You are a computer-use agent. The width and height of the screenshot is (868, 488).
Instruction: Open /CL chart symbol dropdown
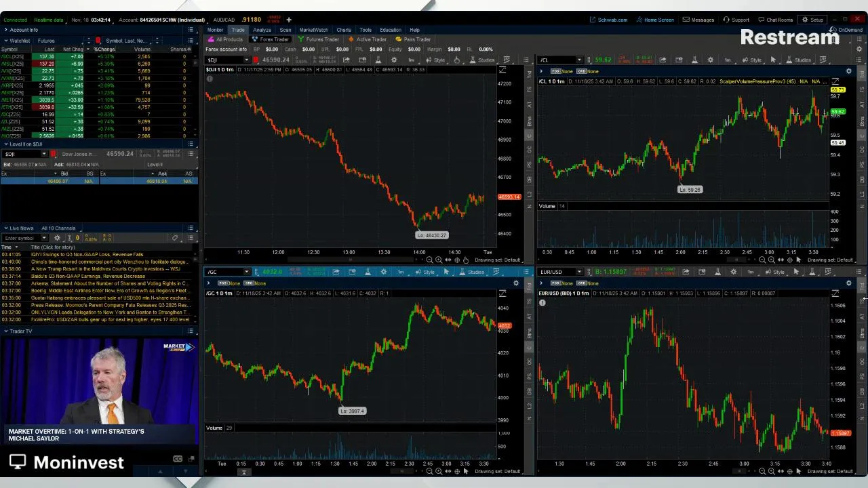coord(579,60)
